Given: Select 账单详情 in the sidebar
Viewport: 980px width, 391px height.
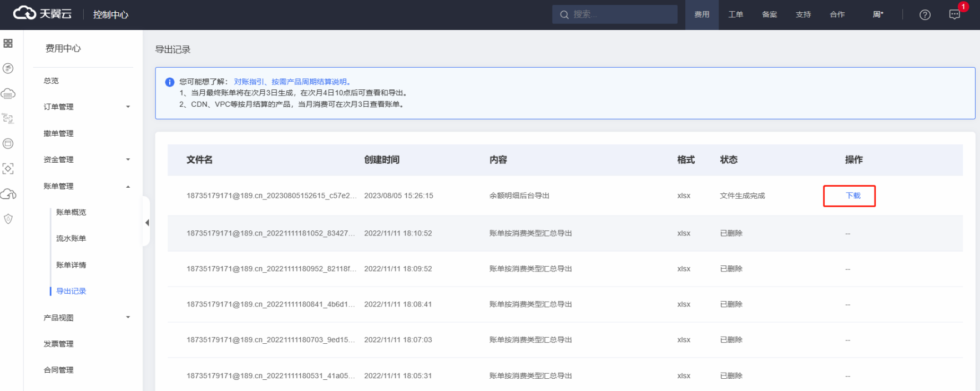Looking at the screenshot, I should click(x=71, y=265).
